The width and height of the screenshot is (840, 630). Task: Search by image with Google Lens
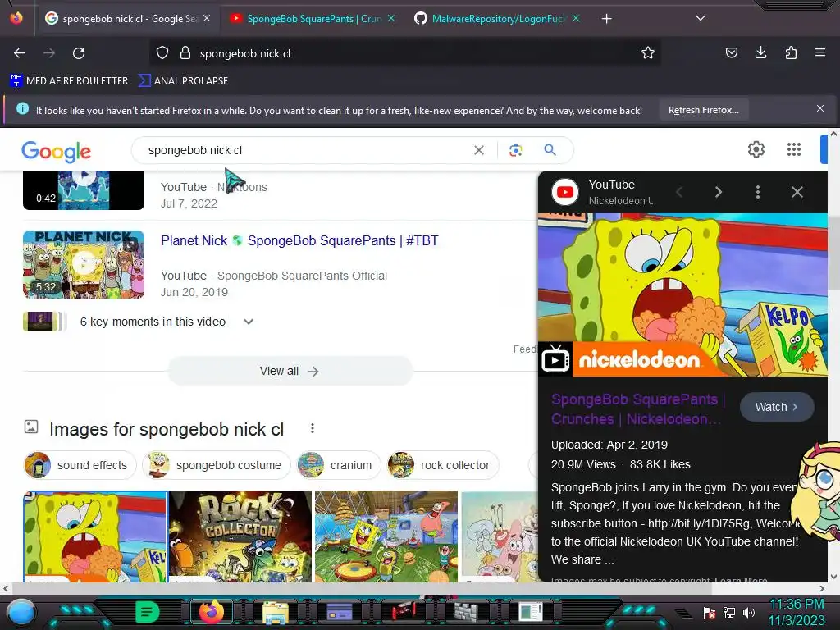(515, 151)
